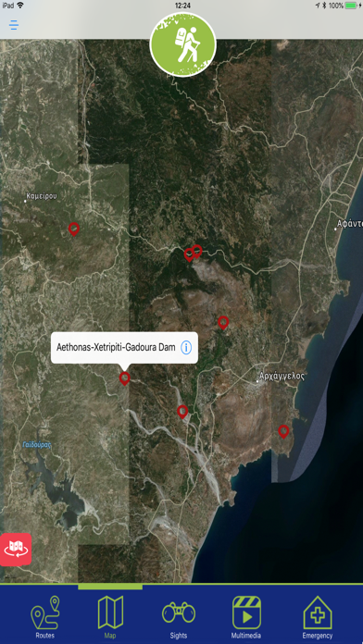This screenshot has height=644, width=363.
Task: Tap the Αρχάγγελος town label
Action: click(282, 376)
